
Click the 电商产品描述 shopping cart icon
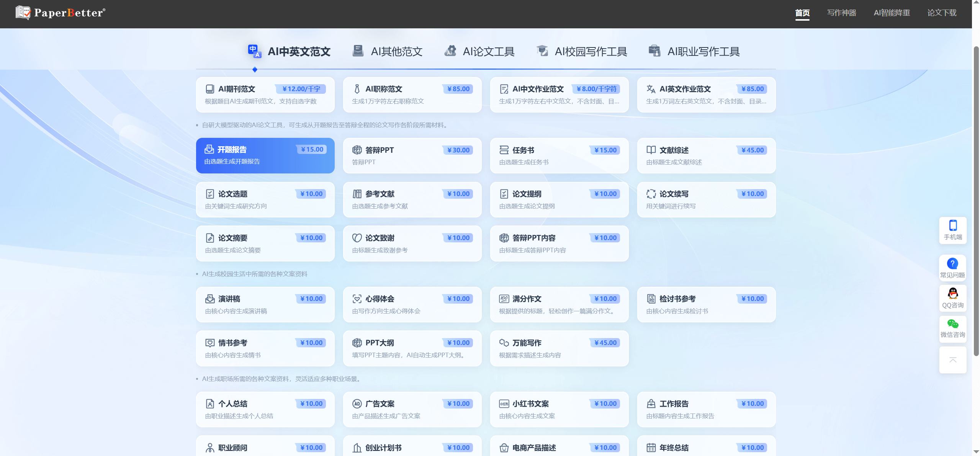(x=504, y=447)
